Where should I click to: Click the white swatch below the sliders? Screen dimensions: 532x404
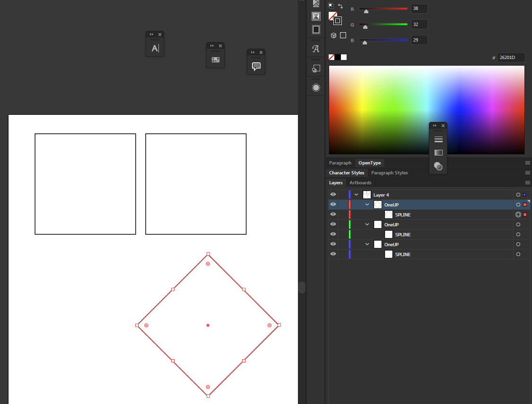pos(344,57)
